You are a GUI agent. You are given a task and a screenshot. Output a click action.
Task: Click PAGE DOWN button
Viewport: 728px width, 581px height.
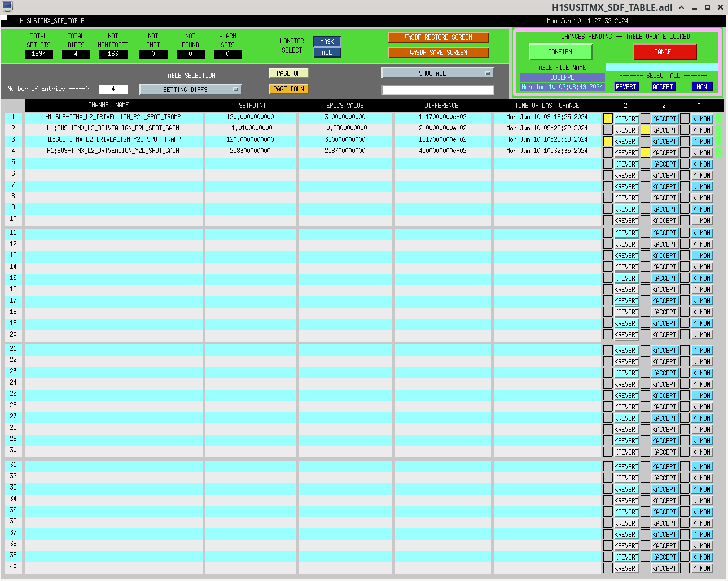(288, 89)
